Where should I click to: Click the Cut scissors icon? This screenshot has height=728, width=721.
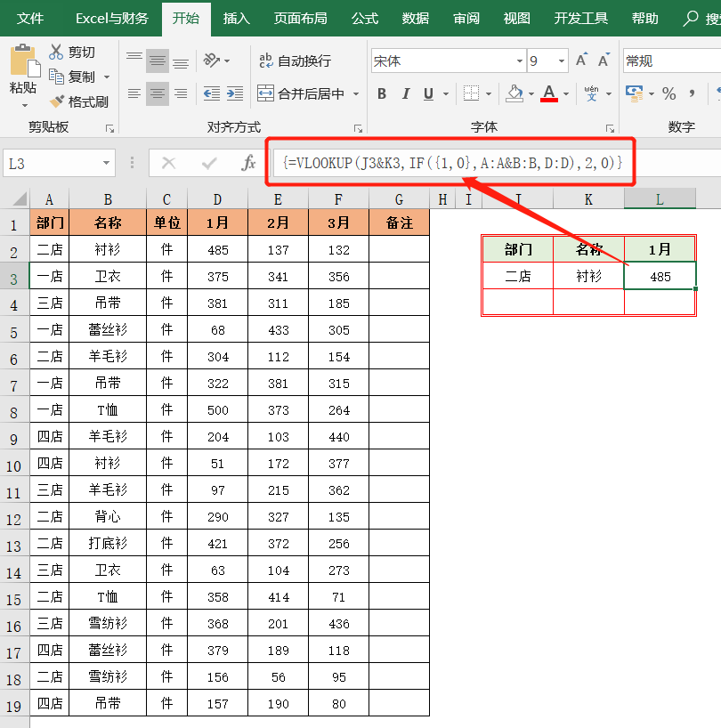tap(56, 52)
